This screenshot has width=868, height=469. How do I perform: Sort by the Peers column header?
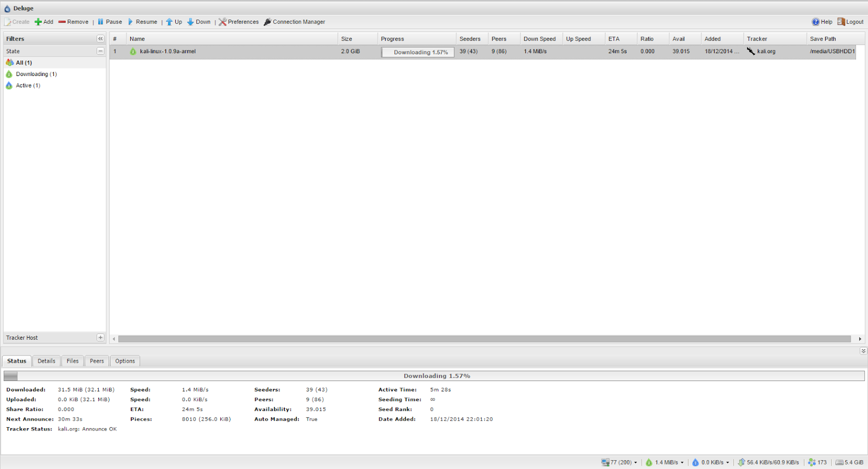point(504,39)
